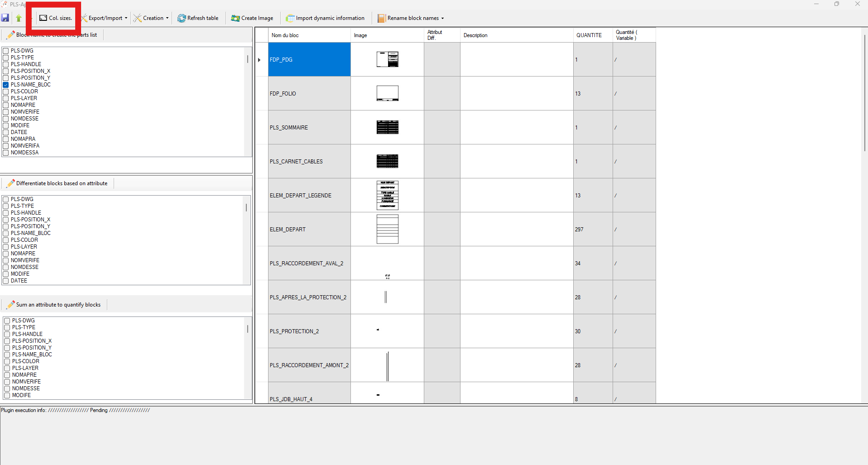The image size is (868, 465).
Task: Check PLS-LAYER in the differentiate blocks list
Action: coord(6,247)
